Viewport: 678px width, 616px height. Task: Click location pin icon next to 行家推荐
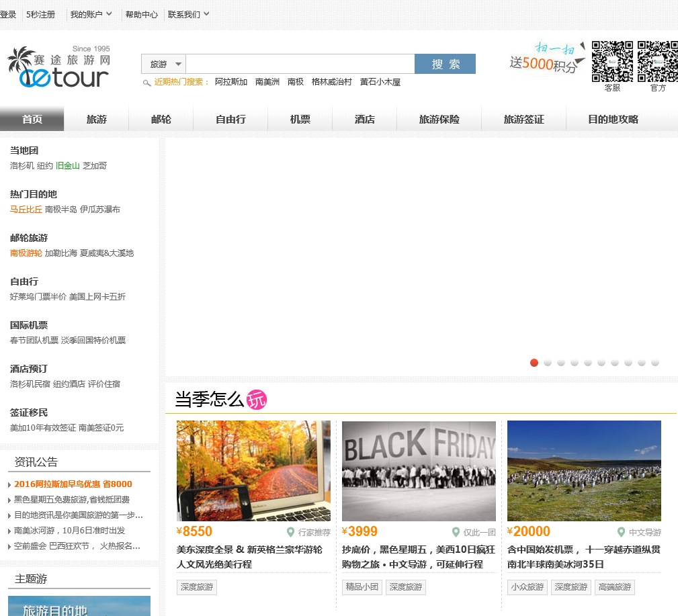(290, 532)
